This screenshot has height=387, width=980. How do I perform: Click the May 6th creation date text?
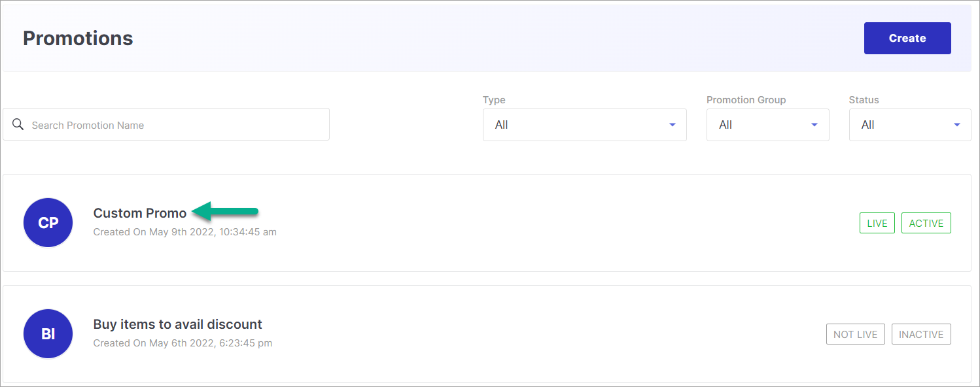183,343
